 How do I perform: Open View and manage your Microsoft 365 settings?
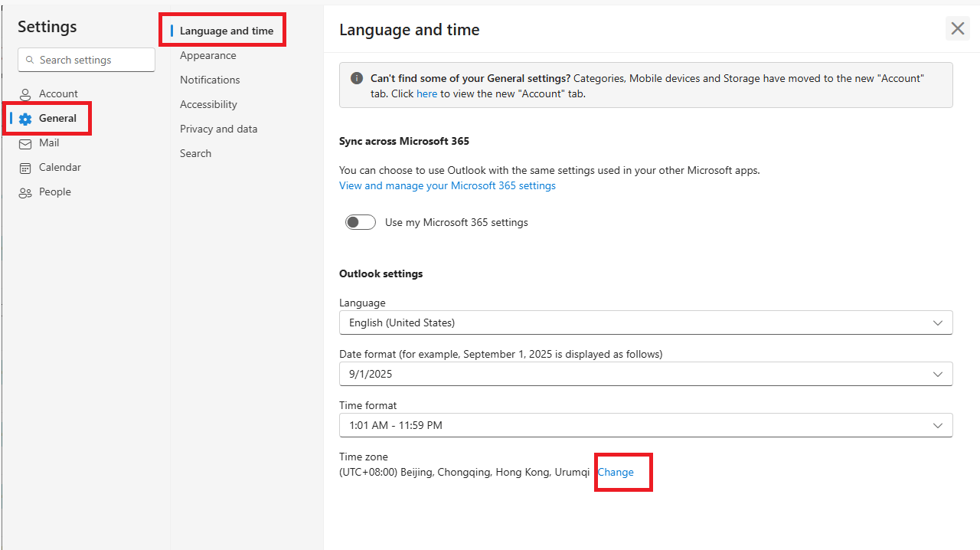447,185
